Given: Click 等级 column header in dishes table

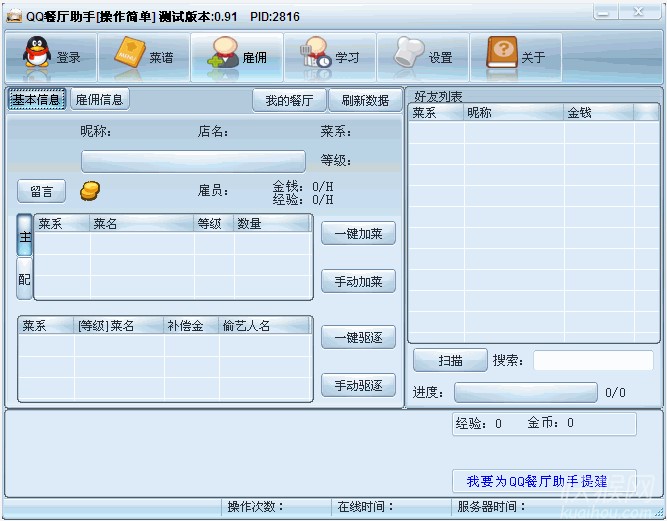Looking at the screenshot, I should (214, 224).
